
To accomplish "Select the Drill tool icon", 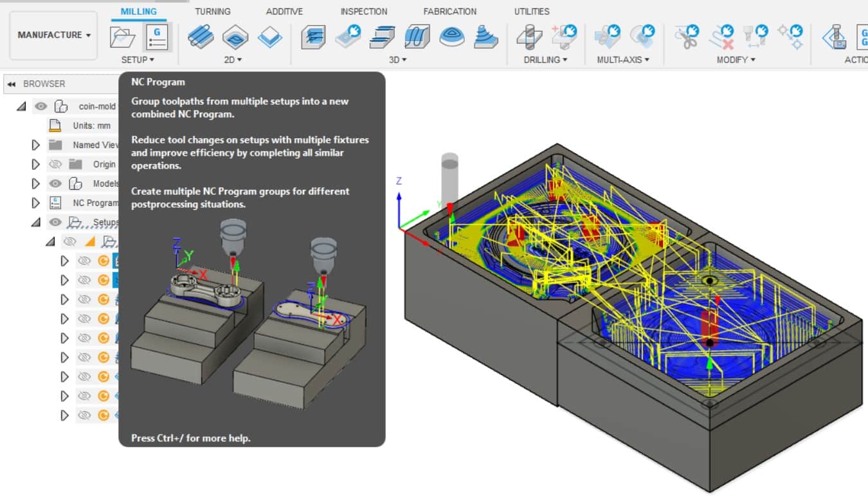I will [x=529, y=37].
